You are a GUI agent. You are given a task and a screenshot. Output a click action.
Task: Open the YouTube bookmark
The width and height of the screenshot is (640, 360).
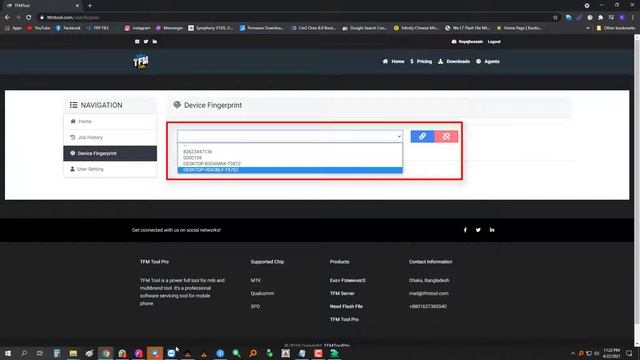point(38,28)
